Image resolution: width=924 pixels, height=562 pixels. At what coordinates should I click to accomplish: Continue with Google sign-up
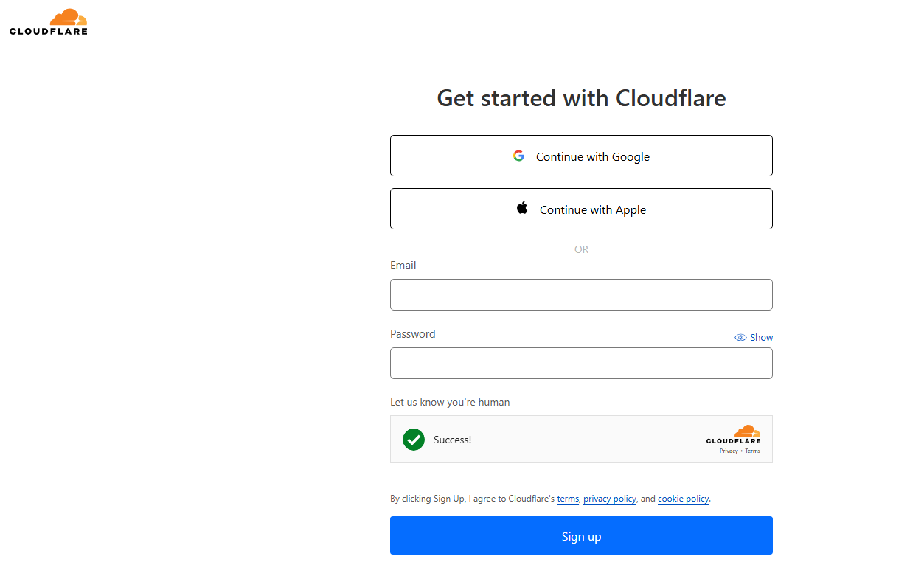(x=581, y=156)
